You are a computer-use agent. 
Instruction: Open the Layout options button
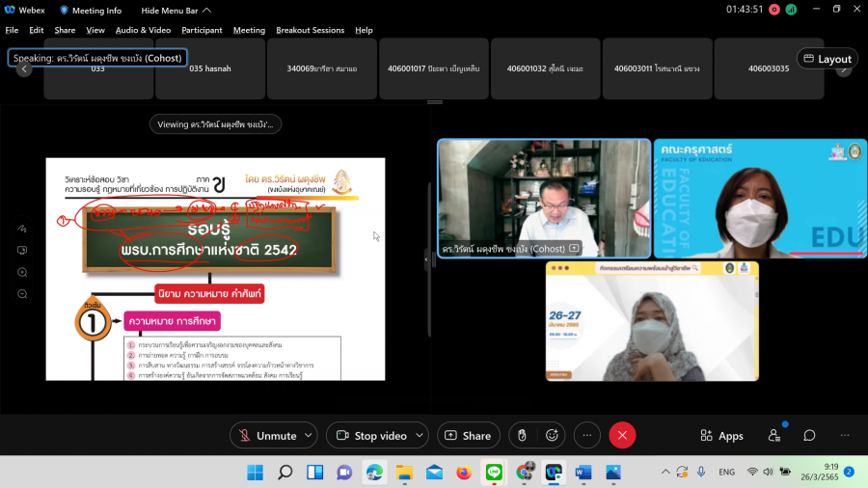pyautogui.click(x=827, y=59)
